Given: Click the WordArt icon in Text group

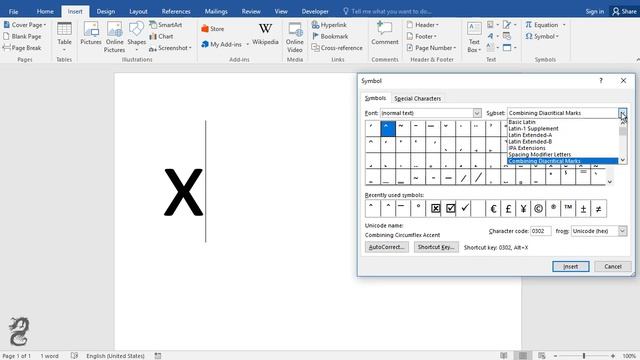Looking at the screenshot, I should click(x=491, y=36).
